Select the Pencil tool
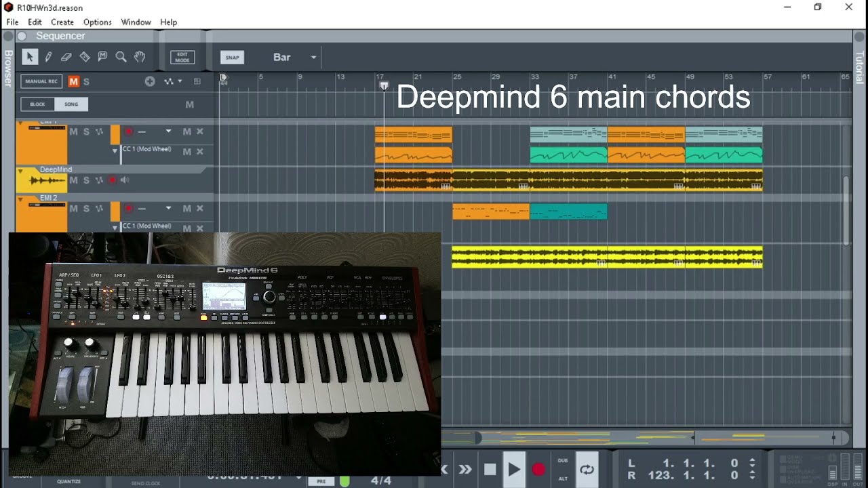868x488 pixels. point(48,57)
